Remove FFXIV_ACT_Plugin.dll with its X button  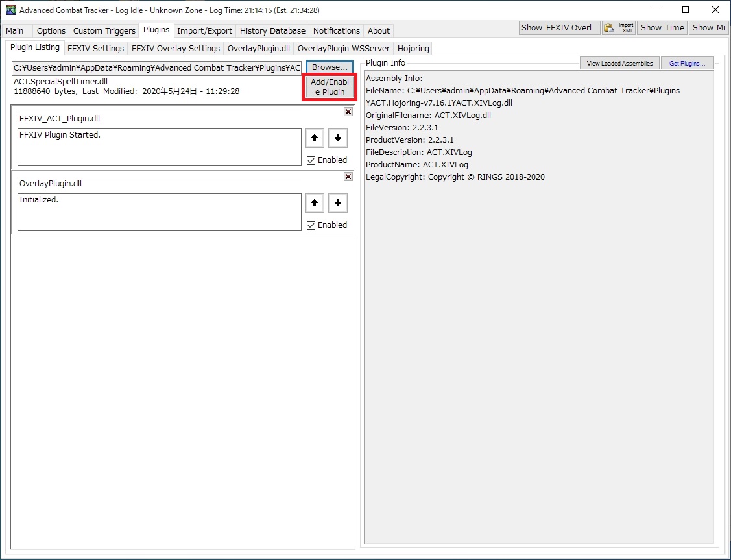[348, 112]
